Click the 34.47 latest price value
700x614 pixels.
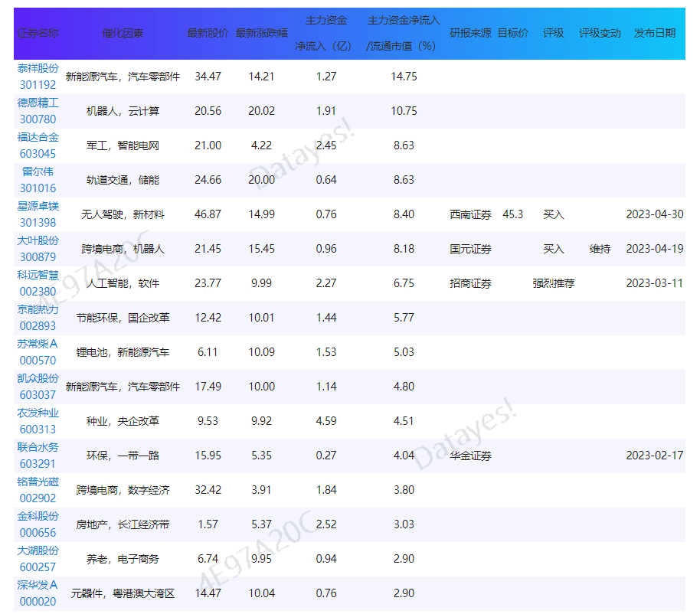[x=208, y=77]
